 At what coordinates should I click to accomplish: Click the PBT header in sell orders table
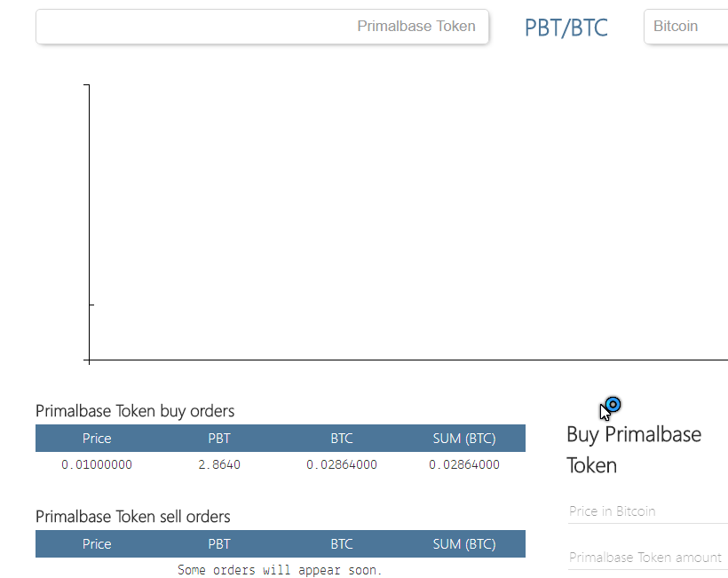coord(219,543)
